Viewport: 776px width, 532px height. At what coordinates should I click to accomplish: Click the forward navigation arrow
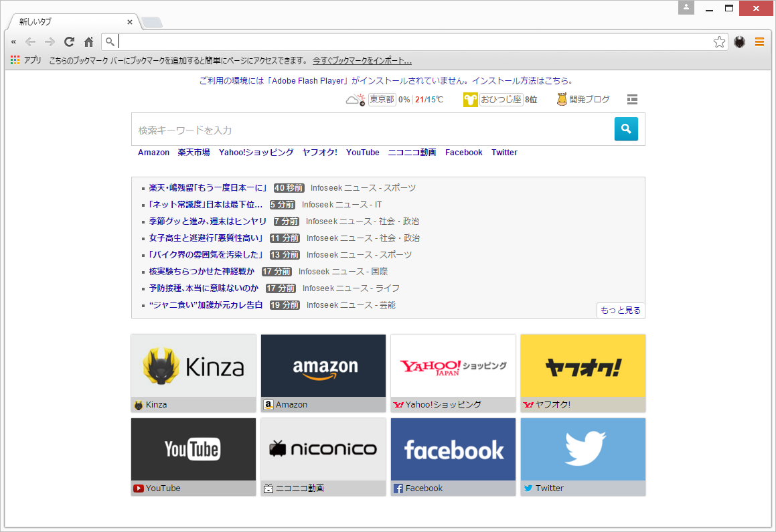click(x=49, y=41)
